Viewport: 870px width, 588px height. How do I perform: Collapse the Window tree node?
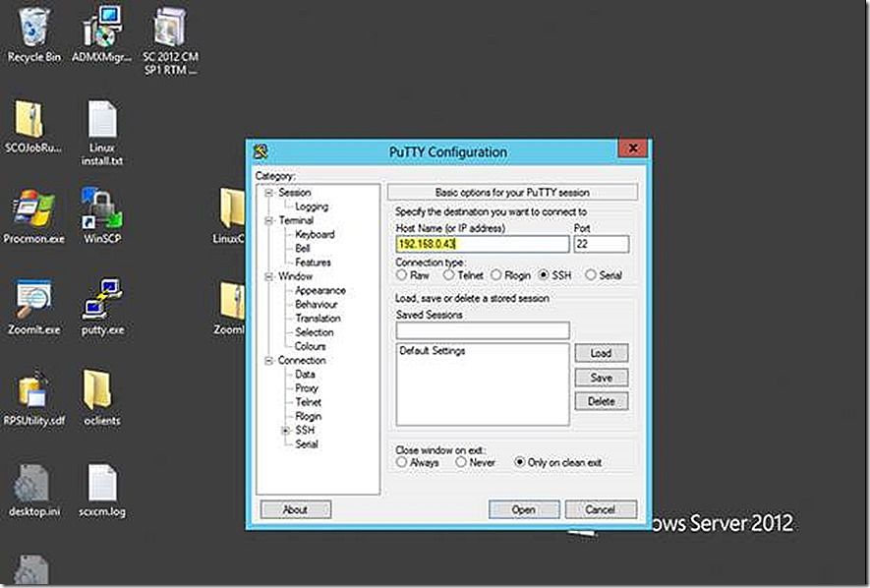[269, 276]
